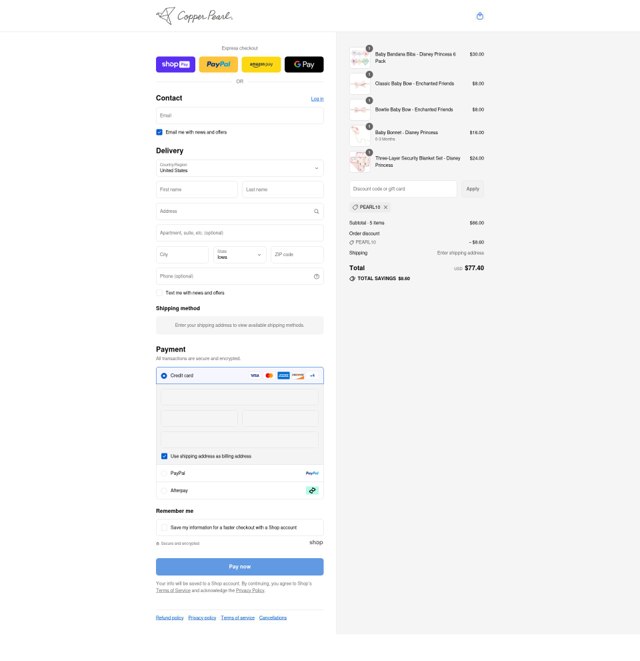This screenshot has width=640, height=661.
Task: Focus the Email input field
Action: pos(240,116)
